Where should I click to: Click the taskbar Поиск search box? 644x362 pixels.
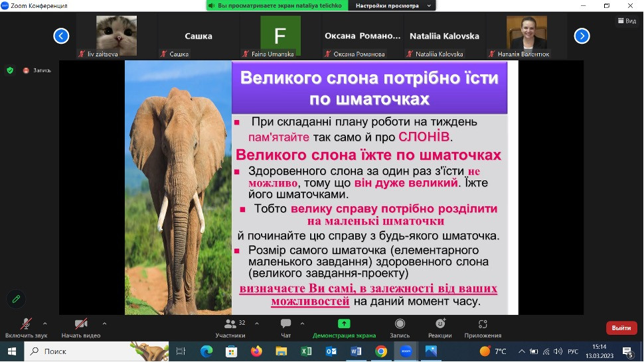(x=96, y=351)
